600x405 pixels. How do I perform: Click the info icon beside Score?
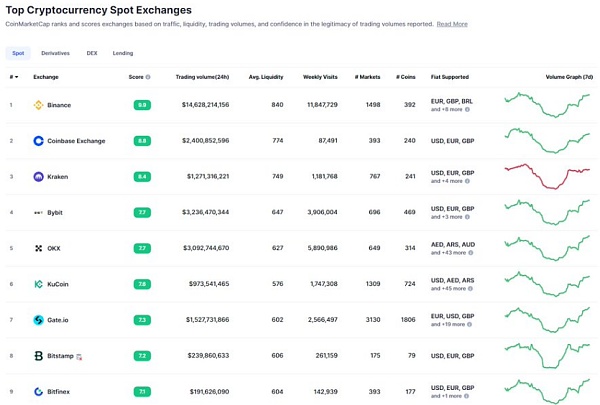(148, 76)
